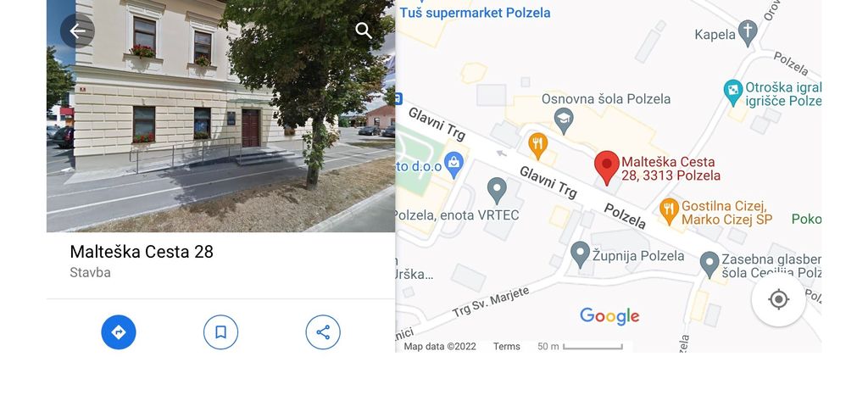Tap the Malteška Cesta 28 title
Viewport: 868px width, 401px height.
(x=142, y=252)
